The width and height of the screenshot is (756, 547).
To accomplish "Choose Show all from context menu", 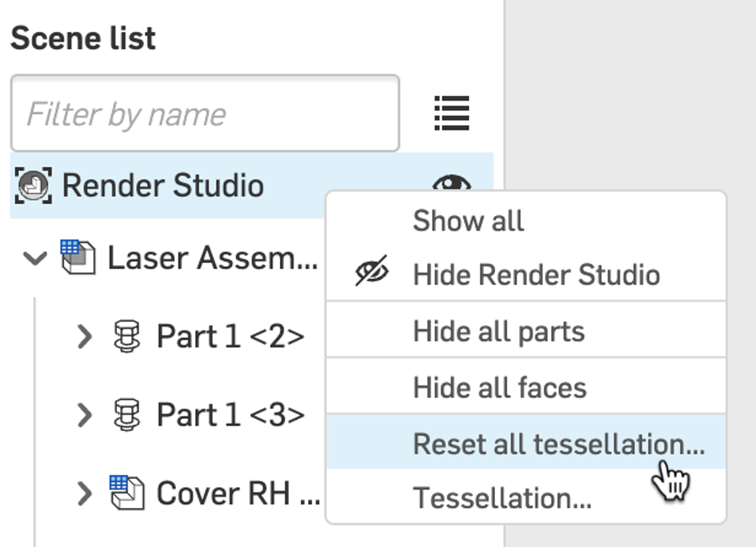I will coord(468,221).
